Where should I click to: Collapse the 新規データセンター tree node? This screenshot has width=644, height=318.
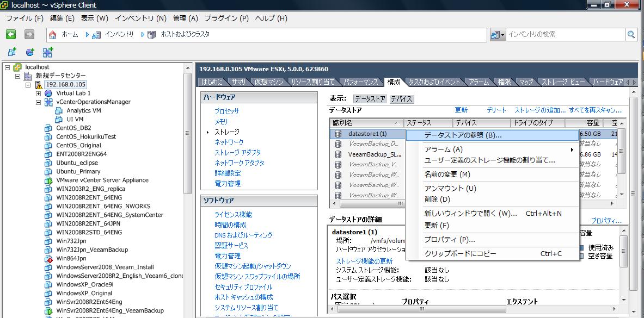(17, 76)
